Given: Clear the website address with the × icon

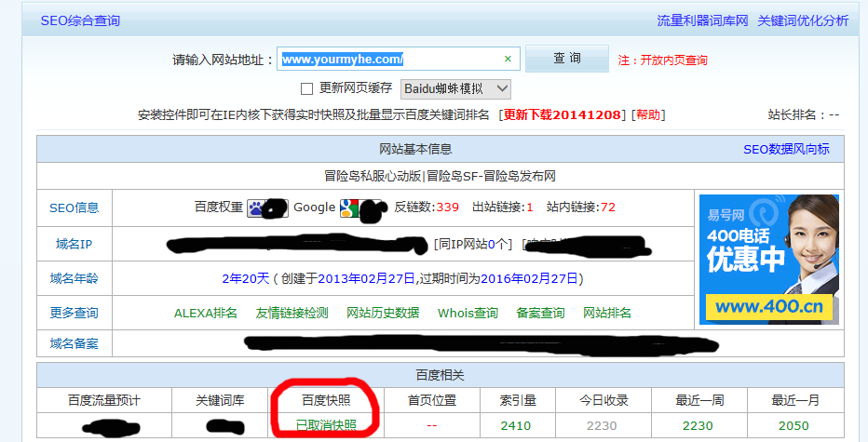Looking at the screenshot, I should point(508,59).
